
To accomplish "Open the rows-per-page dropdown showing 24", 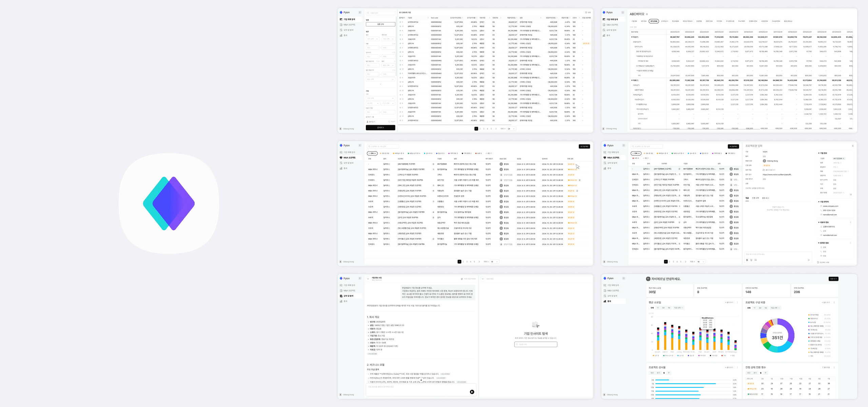I will click(x=511, y=129).
